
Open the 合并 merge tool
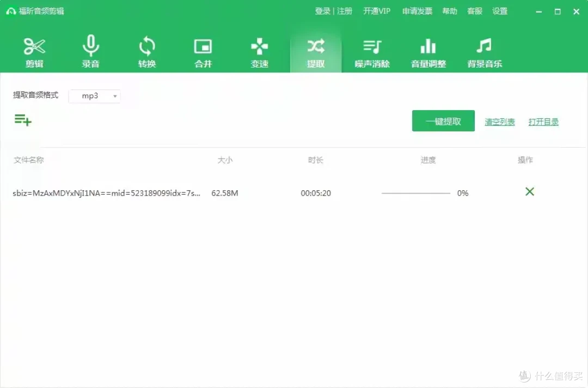203,52
